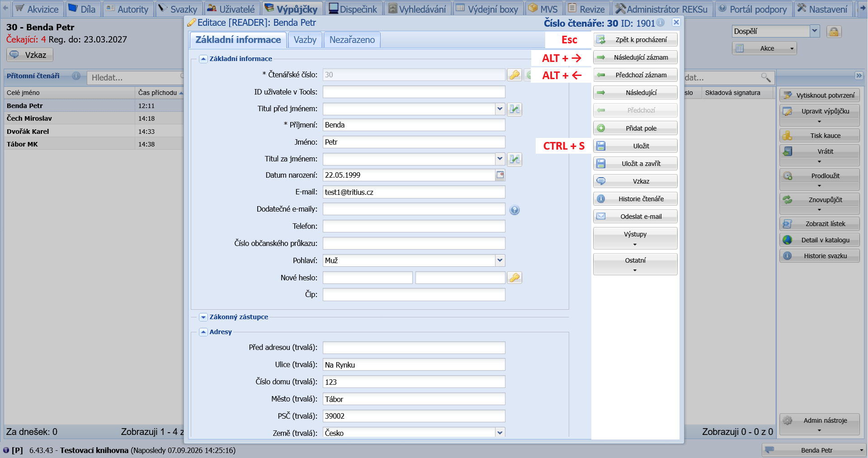This screenshot has width=868, height=458.
Task: Click the help icon next to Dodatečné e-maily
Action: [514, 210]
